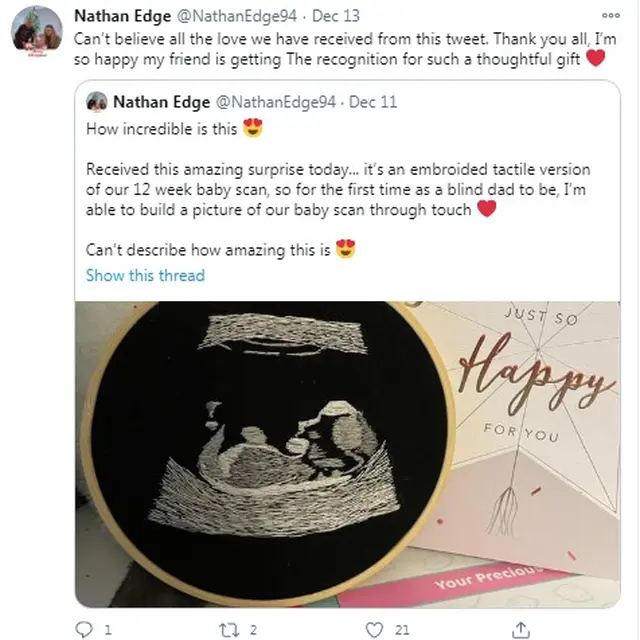
Task: Open the share tweet icon
Action: pyautogui.click(x=520, y=629)
